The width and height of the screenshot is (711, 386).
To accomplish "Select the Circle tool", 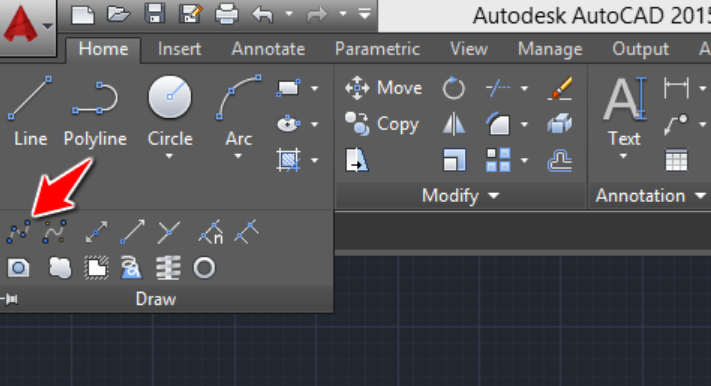I will [170, 109].
